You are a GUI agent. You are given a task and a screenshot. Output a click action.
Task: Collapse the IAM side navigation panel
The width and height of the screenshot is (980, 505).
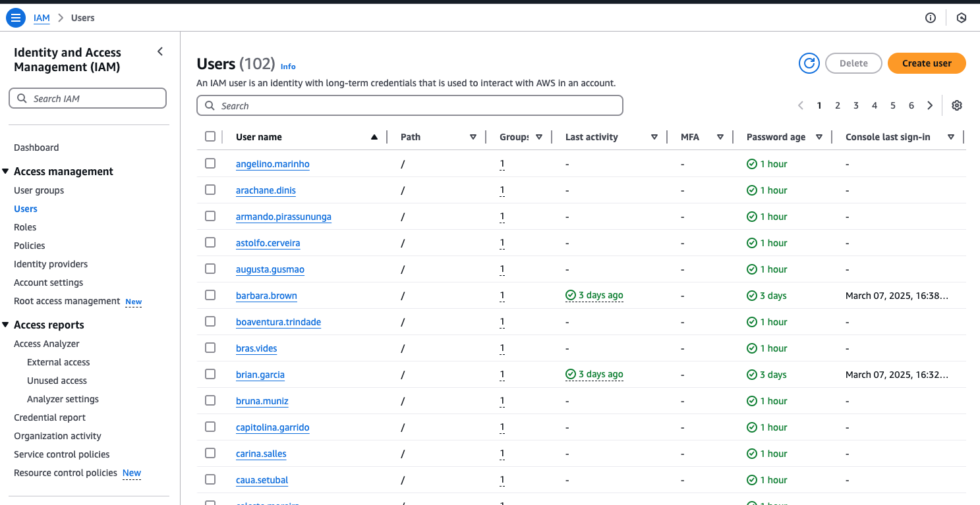(x=160, y=51)
